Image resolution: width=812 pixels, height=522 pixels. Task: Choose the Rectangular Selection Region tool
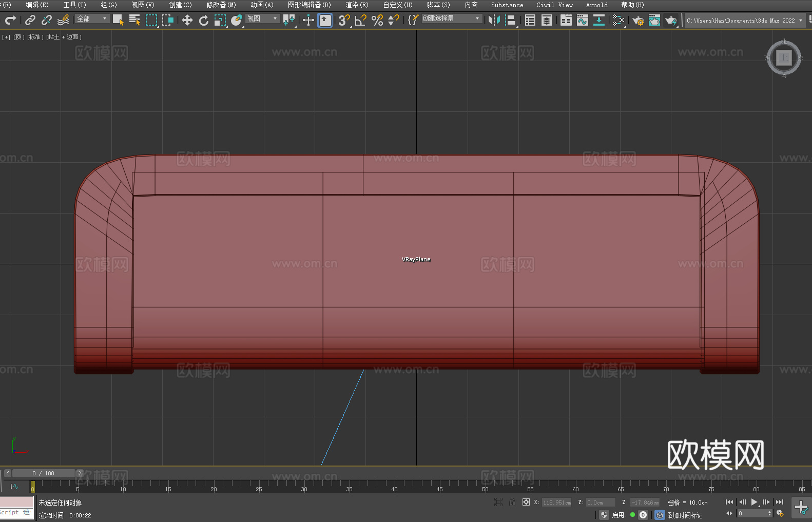pos(151,20)
